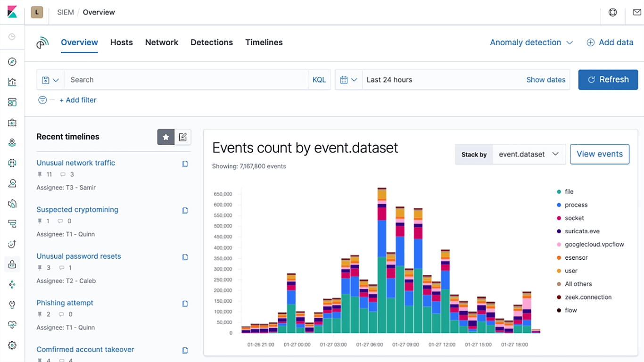This screenshot has width=644, height=362.
Task: Switch to the Hosts tab
Action: (121, 42)
